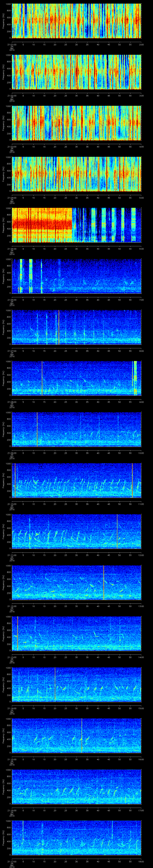Click the 18:00 end time label
Screen dimensions: 153x868
click(141, 861)
